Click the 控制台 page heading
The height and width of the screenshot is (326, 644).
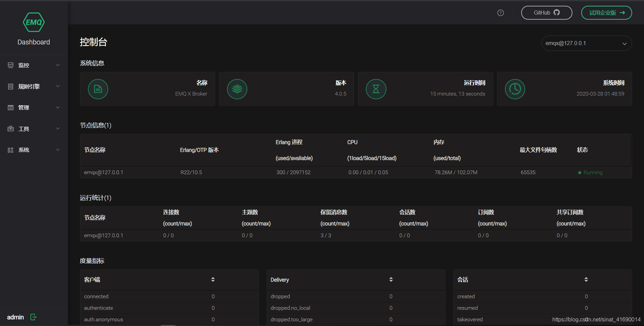[94, 42]
